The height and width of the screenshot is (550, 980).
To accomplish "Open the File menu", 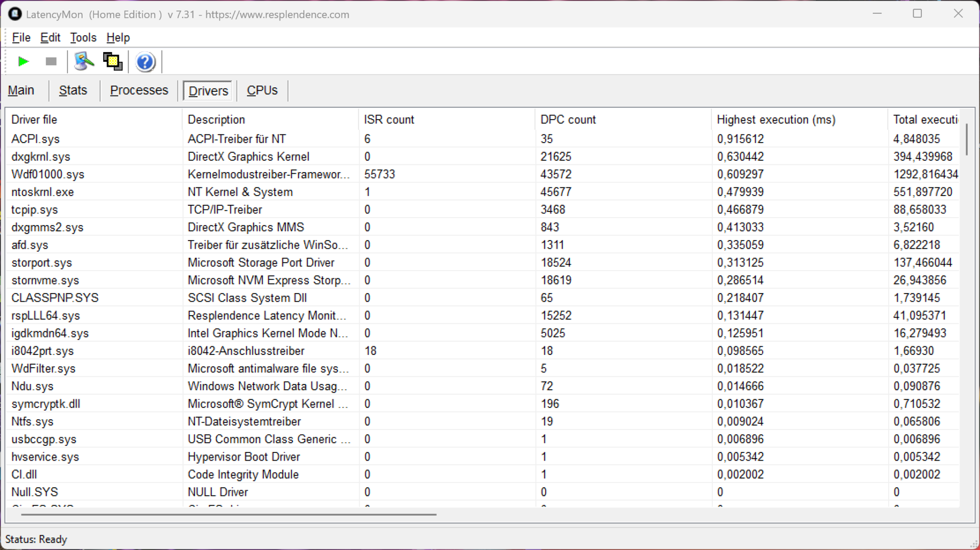I will pos(21,38).
